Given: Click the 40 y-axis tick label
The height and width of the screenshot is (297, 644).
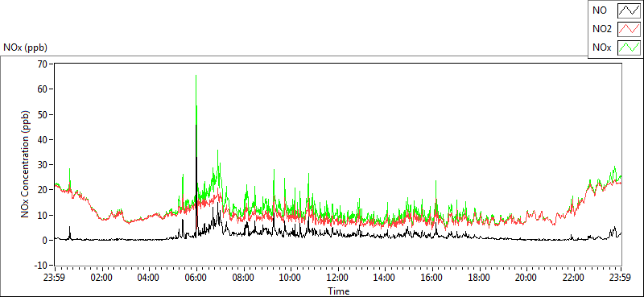Looking at the screenshot, I should point(42,139).
